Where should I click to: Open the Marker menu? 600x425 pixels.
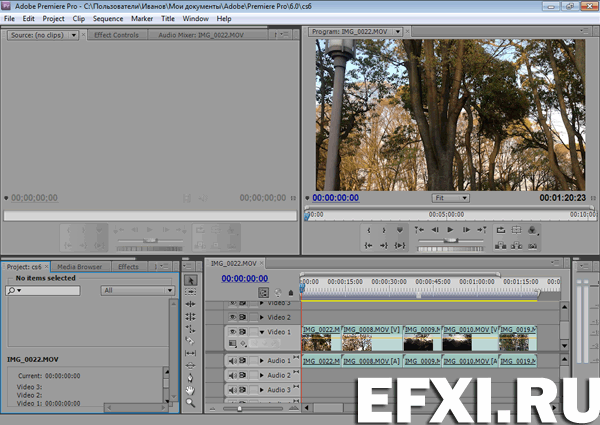pos(142,19)
